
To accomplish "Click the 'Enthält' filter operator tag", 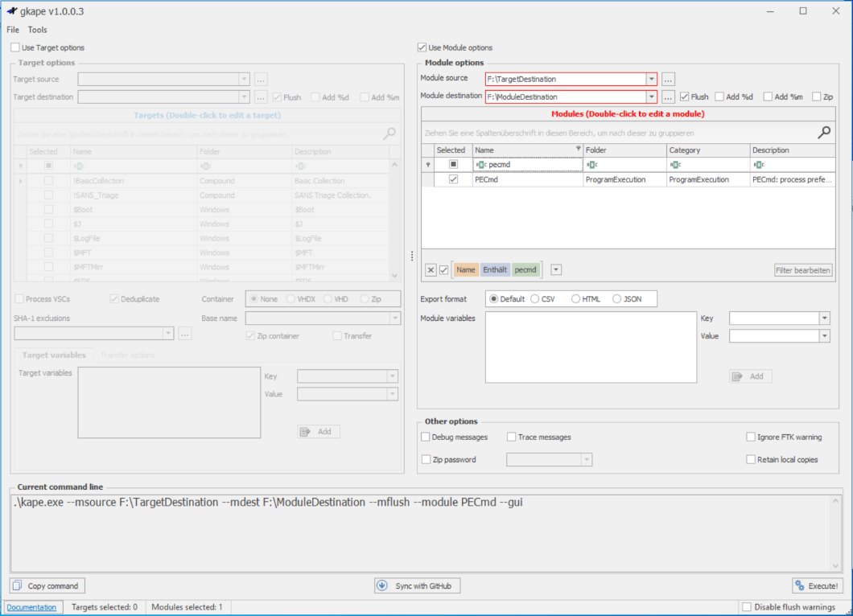I will [x=495, y=269].
